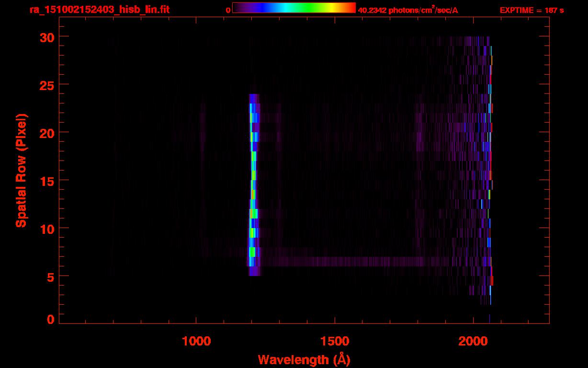Viewport: 588px width, 368px height.
Task: Click the 1000 wavelength tick label
Action: [x=196, y=341]
